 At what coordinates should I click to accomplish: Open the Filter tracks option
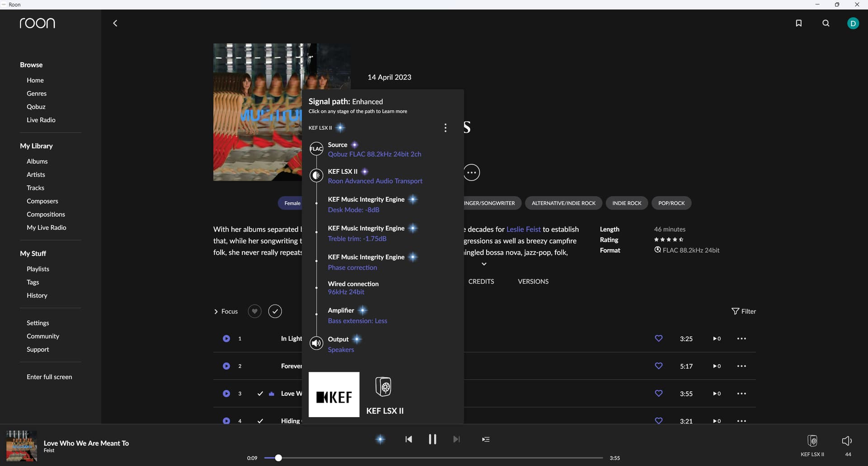point(744,311)
